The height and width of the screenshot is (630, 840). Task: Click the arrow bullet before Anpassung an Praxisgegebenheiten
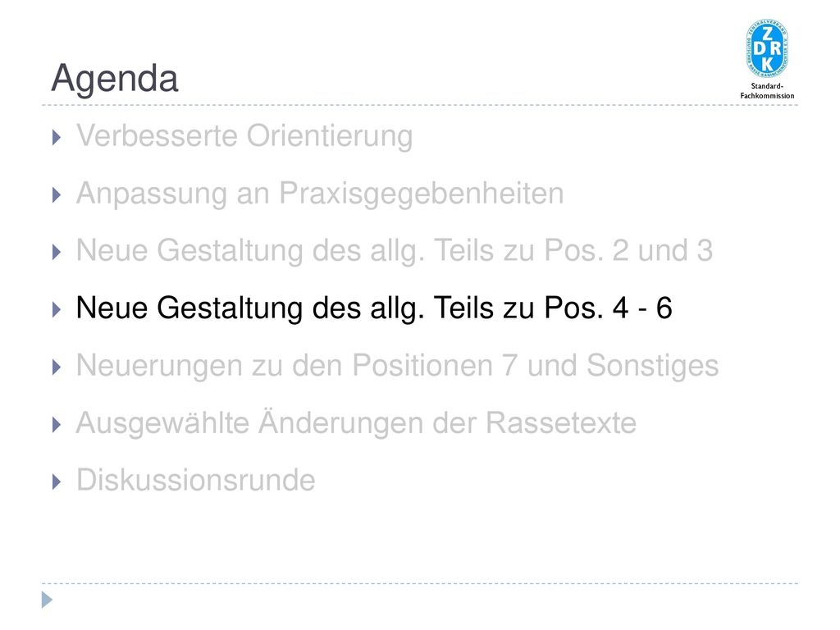tap(57, 195)
